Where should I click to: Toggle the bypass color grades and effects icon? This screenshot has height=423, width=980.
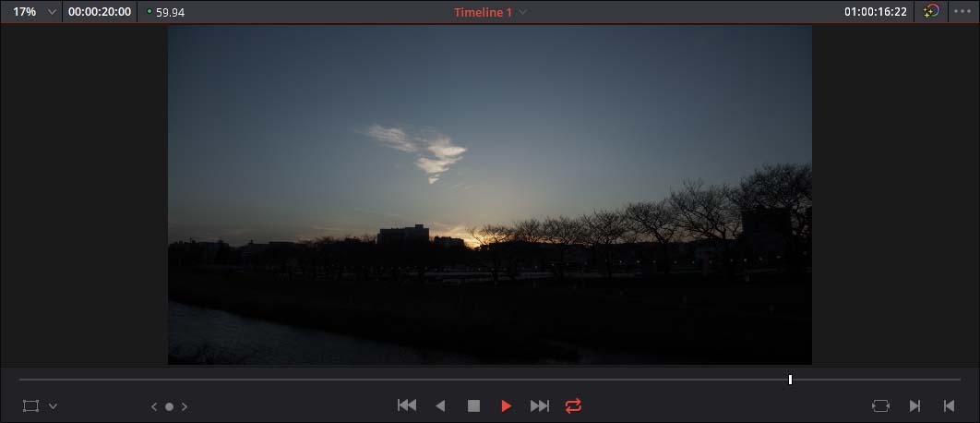coord(931,11)
